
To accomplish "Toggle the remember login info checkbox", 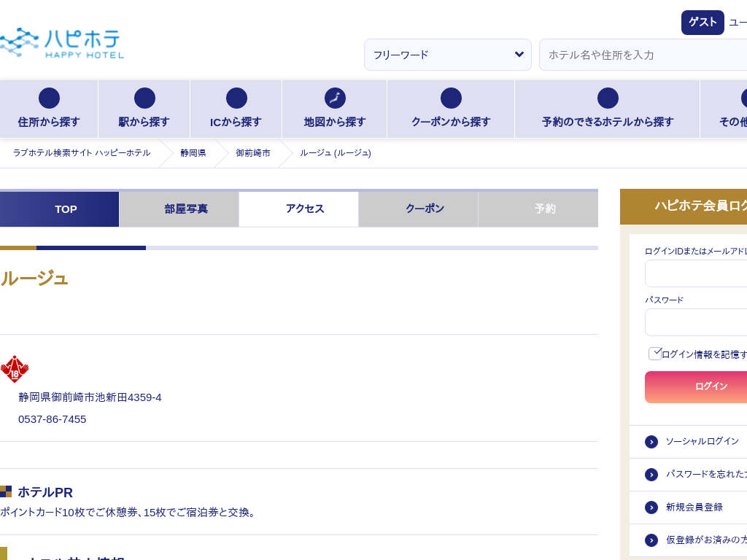I will click(x=654, y=354).
